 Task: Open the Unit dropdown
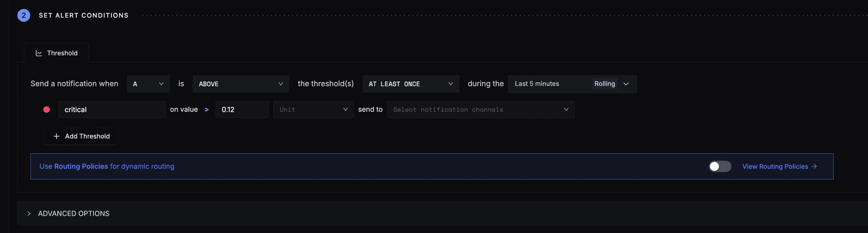[313, 110]
